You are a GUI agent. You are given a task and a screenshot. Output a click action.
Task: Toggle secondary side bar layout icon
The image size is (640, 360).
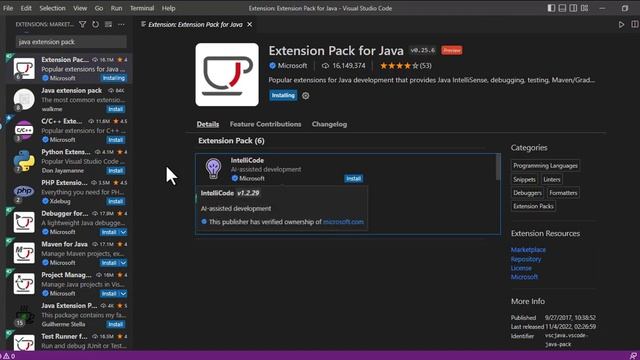coord(573,8)
